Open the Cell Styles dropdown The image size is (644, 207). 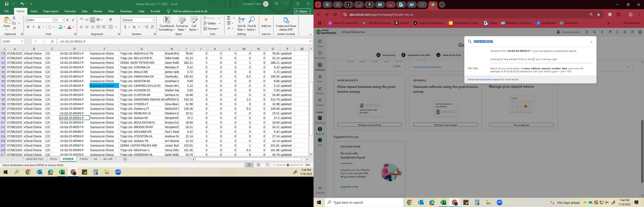194,24
